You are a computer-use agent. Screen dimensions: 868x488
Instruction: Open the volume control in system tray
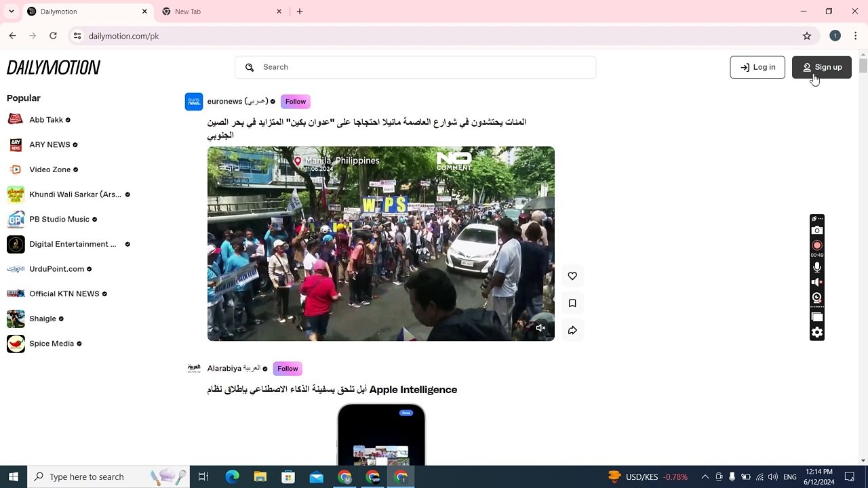(x=773, y=476)
